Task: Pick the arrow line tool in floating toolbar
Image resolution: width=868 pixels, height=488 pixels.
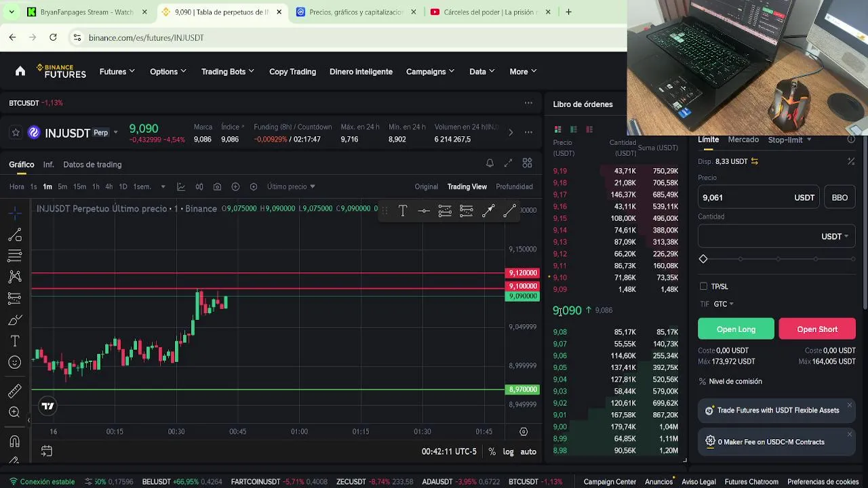Action: point(488,211)
